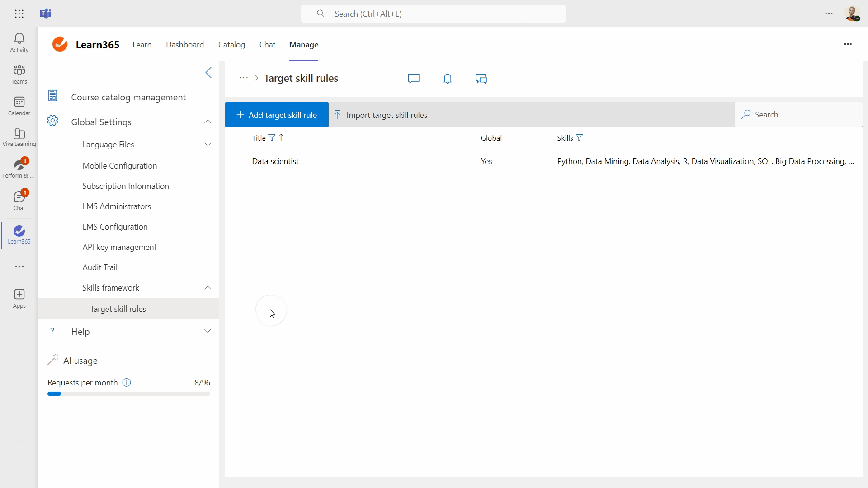Click the comment bubble icon near page title
Viewport: 868px width, 488px height.
point(413,79)
